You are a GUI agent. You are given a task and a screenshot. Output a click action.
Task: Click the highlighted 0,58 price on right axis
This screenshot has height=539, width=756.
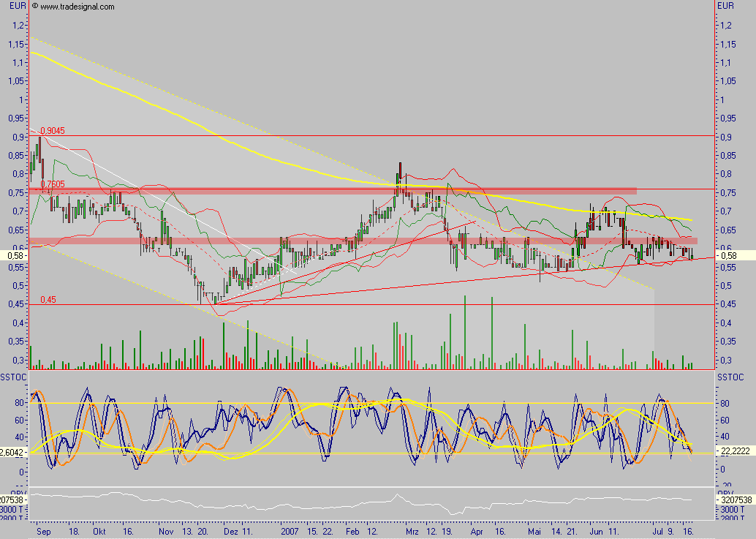click(x=728, y=255)
